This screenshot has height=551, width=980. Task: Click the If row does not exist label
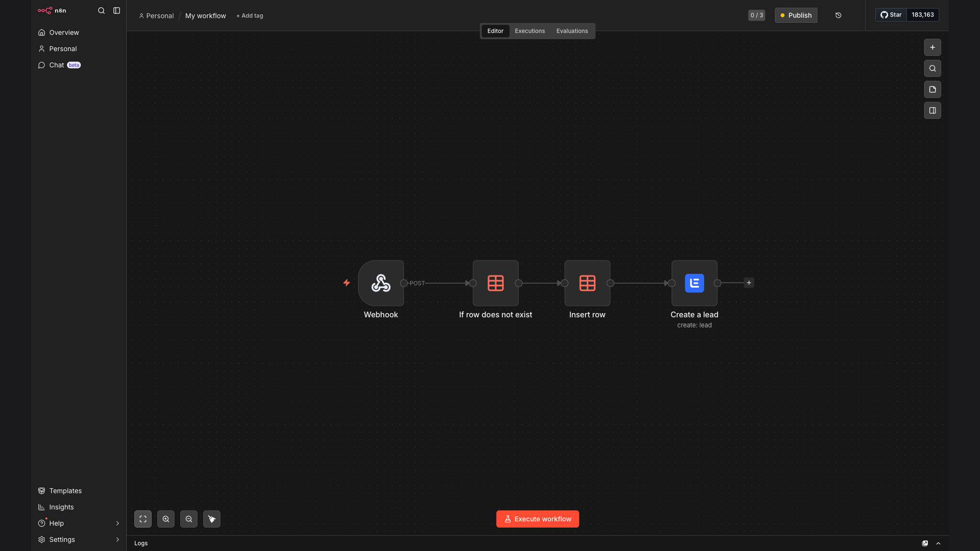pyautogui.click(x=495, y=315)
